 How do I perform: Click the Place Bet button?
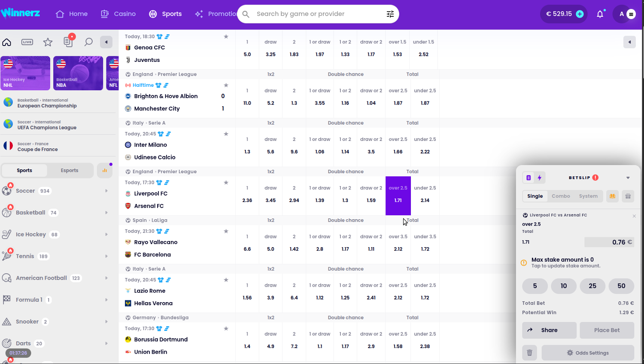[607, 330]
